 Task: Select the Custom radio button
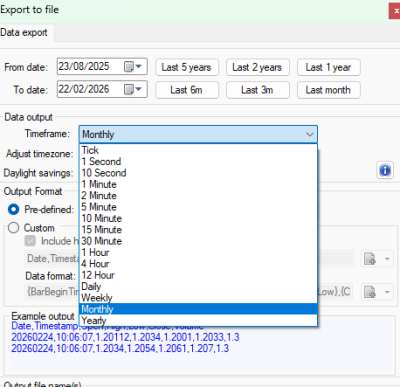(x=14, y=228)
